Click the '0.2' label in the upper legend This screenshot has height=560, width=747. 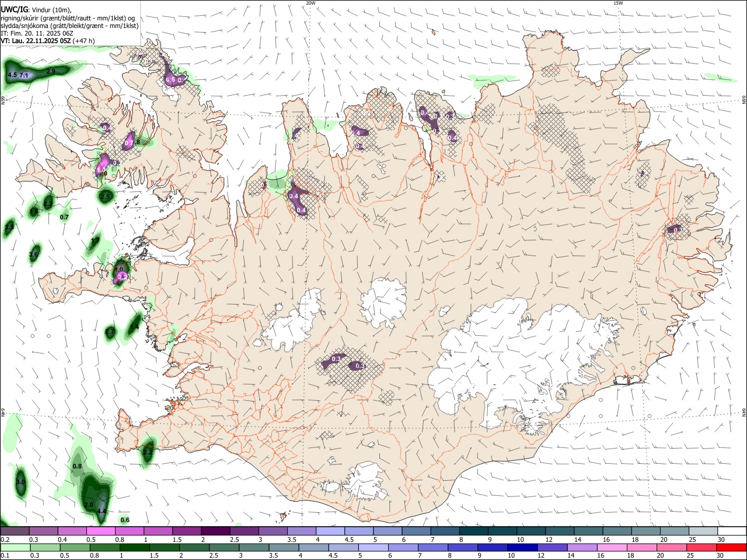4,540
